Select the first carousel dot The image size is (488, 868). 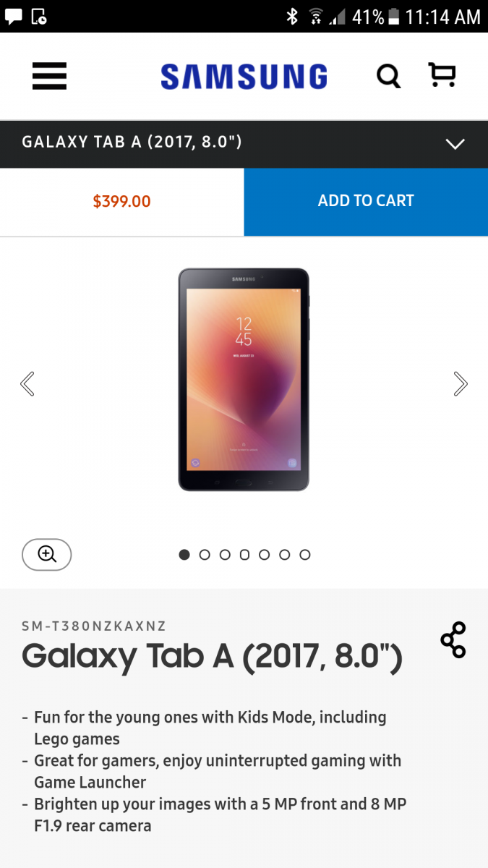tap(184, 555)
